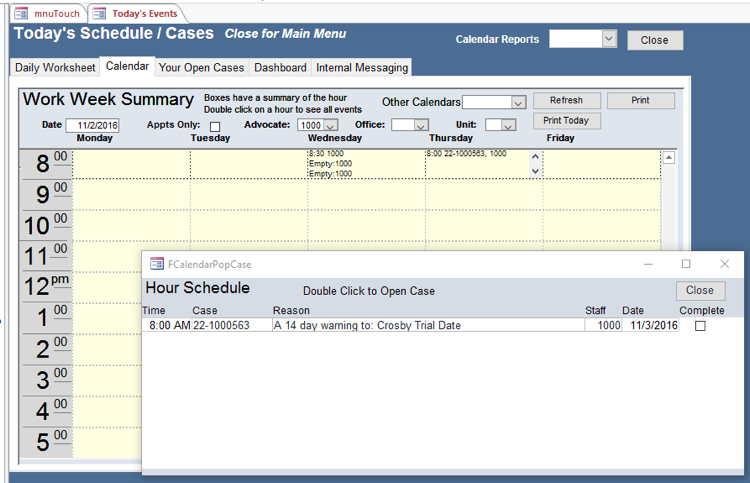Open the Unit dropdown
This screenshot has width=750, height=483.
pos(508,126)
